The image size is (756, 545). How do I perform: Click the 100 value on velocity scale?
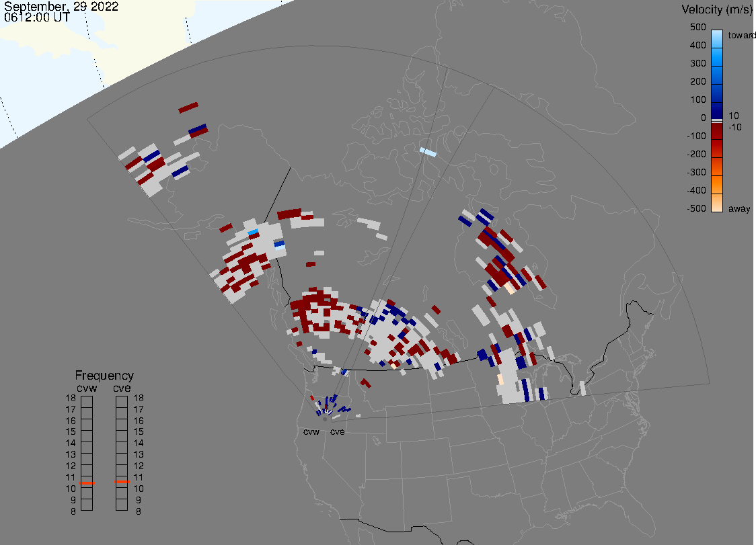pos(697,99)
